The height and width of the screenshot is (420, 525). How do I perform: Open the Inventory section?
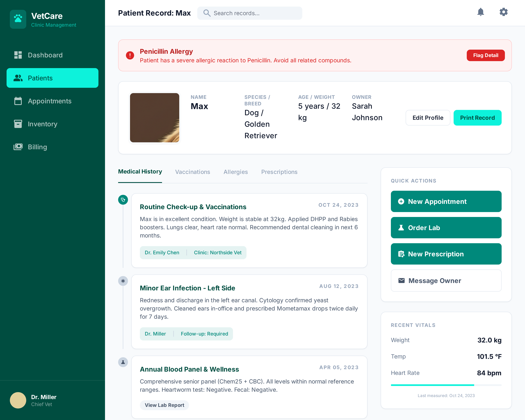pos(42,124)
